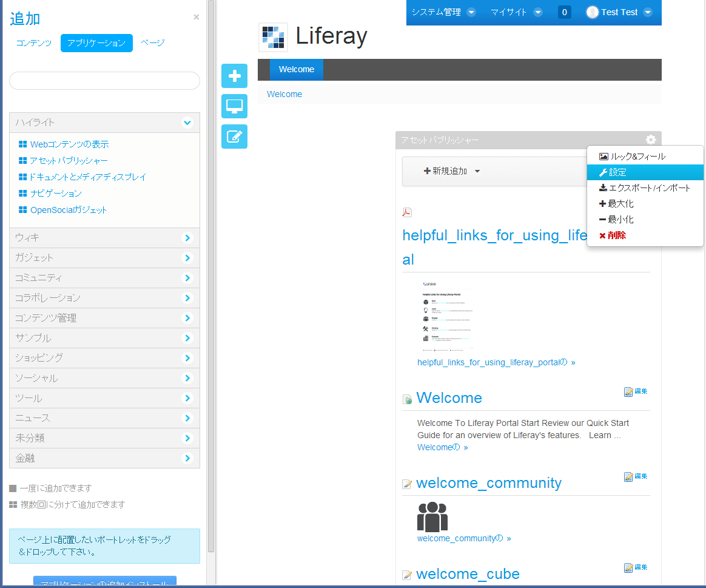This screenshot has width=706, height=588.
Task: Open the device preview monitor icon
Action: (234, 106)
